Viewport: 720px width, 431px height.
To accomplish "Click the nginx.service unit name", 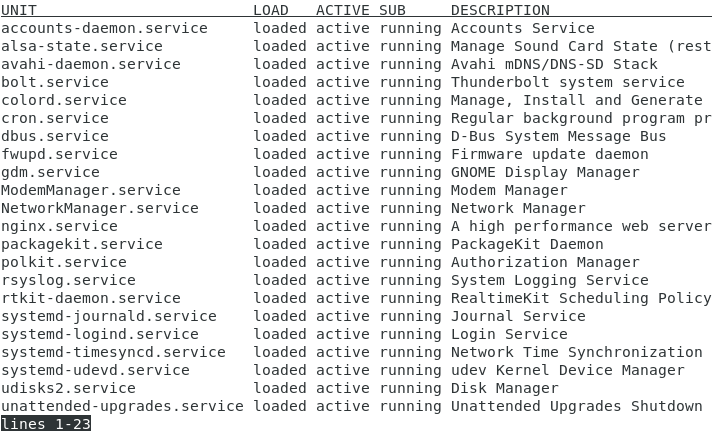I will click(x=59, y=226).
